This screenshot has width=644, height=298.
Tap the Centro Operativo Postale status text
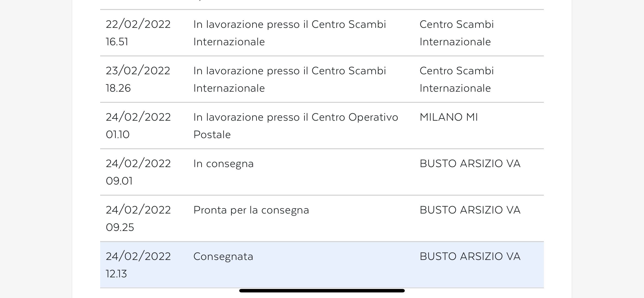[x=296, y=126]
